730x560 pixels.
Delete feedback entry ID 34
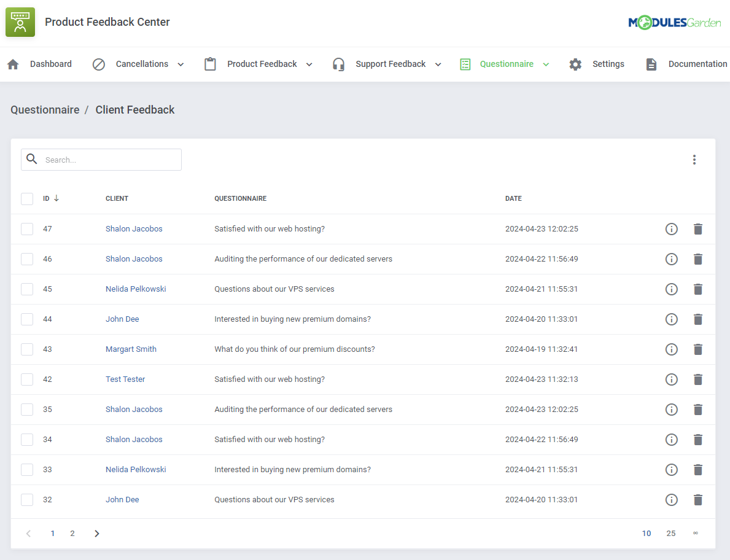pyautogui.click(x=698, y=440)
